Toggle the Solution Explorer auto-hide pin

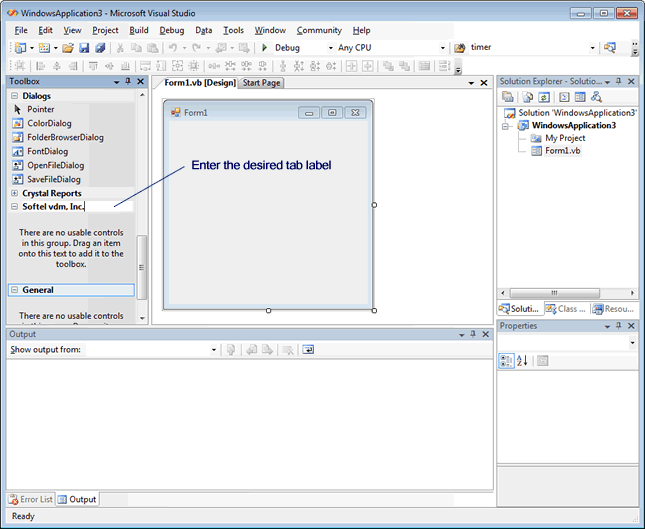618,81
